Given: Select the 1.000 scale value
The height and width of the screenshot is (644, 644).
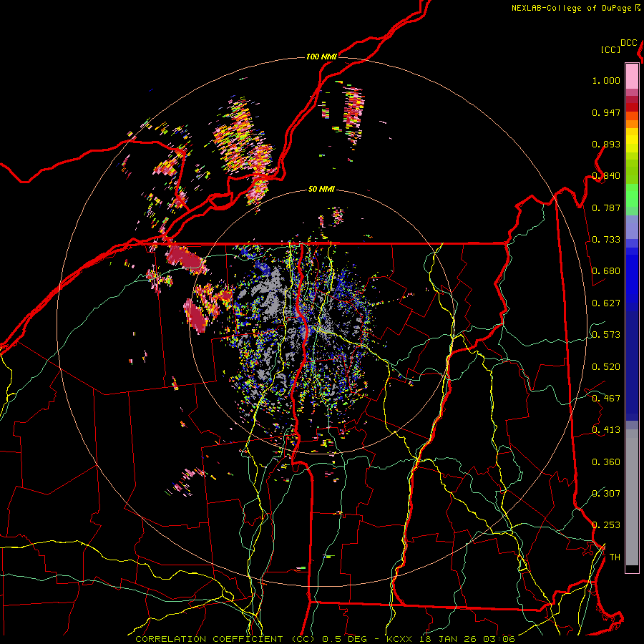Looking at the screenshot, I should point(606,80).
